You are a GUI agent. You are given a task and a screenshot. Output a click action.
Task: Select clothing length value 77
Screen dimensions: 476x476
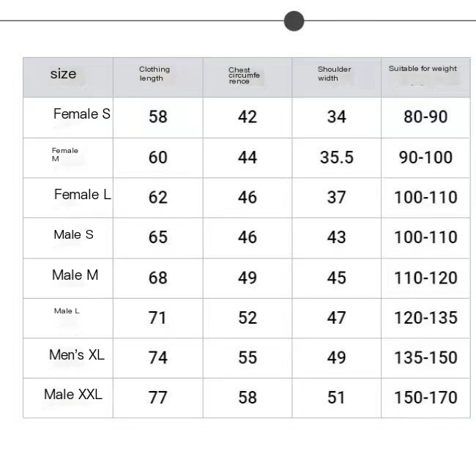pos(158,398)
